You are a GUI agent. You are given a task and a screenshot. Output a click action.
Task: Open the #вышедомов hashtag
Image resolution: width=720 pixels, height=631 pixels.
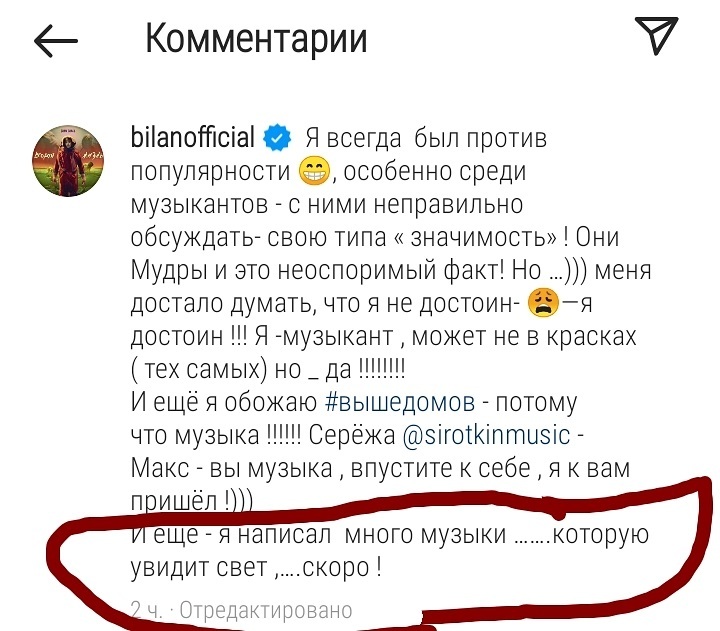coord(400,402)
